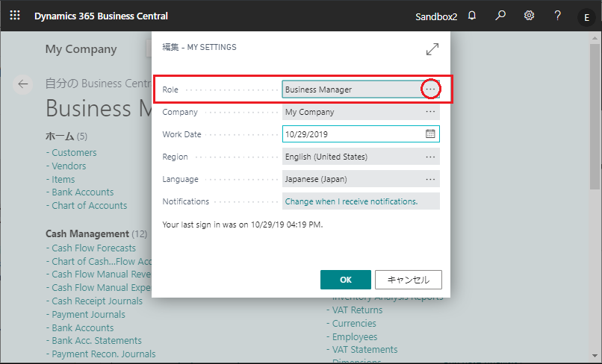Open the Payment Journals link
Screen dimensions: 602x364
(88, 314)
